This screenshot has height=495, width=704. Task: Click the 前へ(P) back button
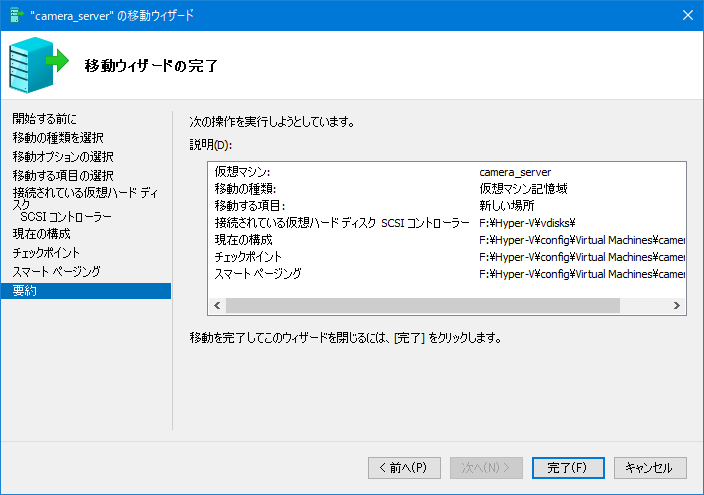[x=404, y=468]
